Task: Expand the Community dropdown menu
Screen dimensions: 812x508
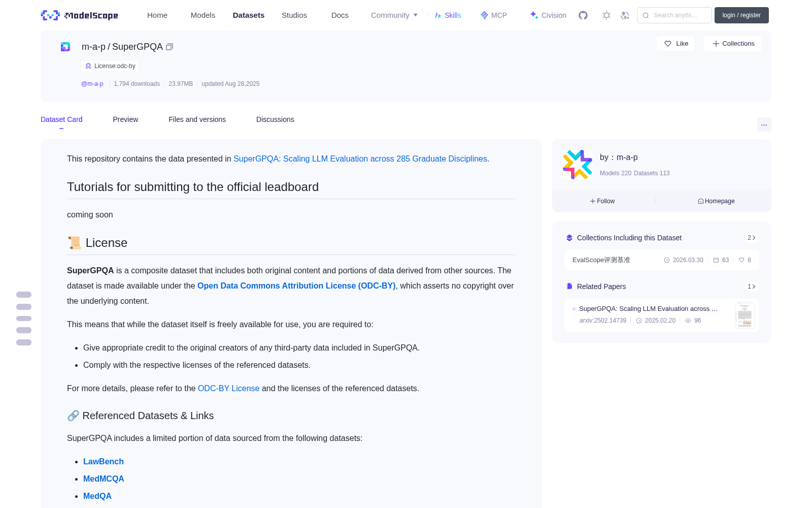Action: tap(394, 15)
